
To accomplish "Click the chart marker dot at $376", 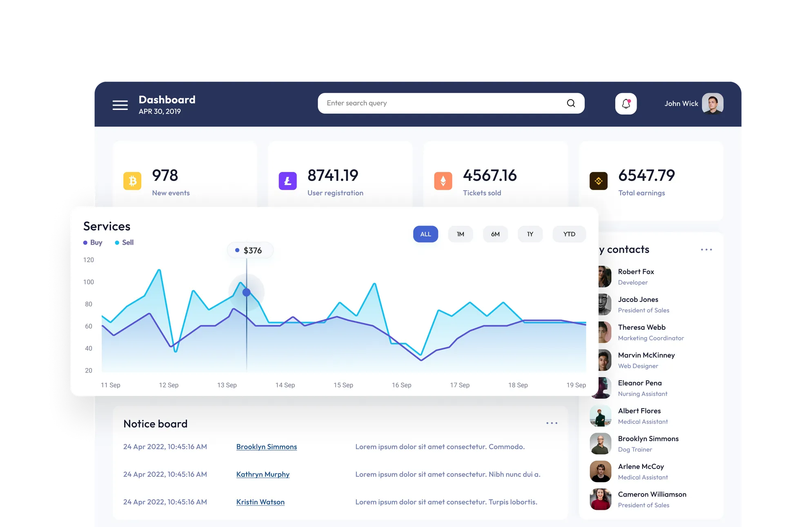I will click(x=247, y=293).
